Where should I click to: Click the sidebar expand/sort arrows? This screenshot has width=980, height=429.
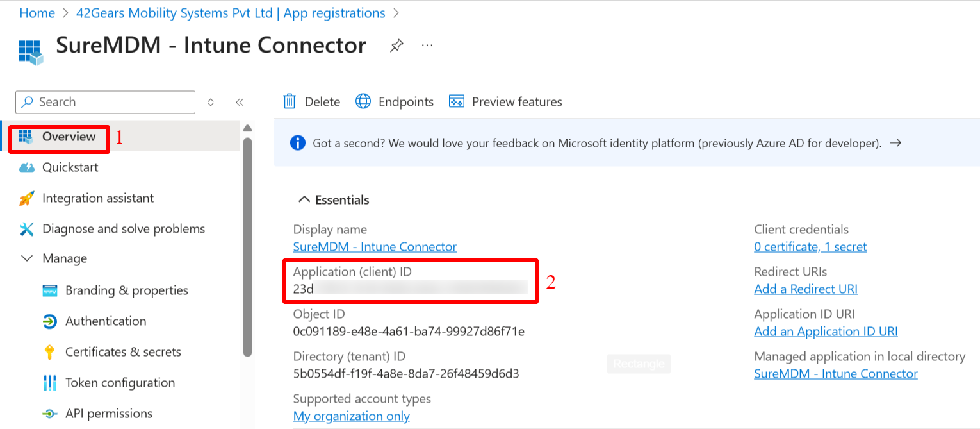[x=211, y=102]
